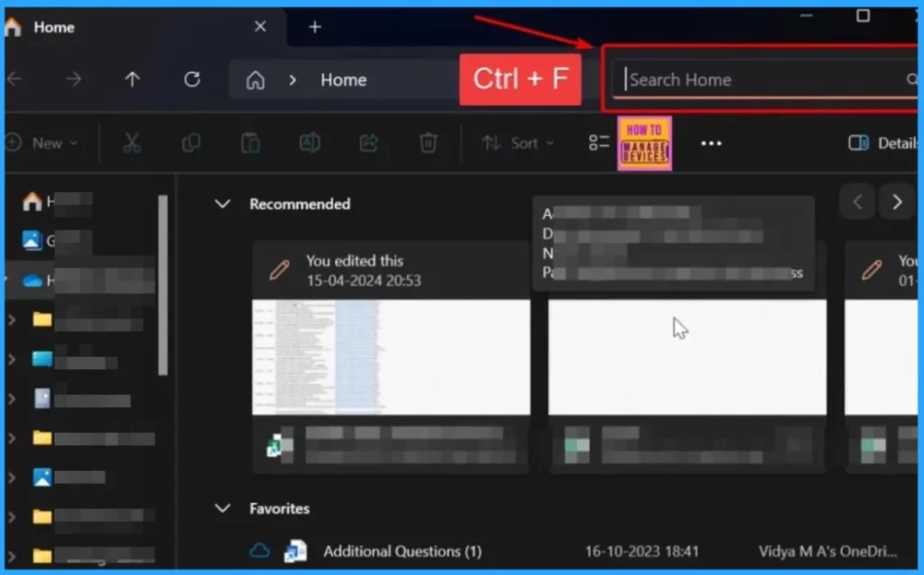Viewport: 924px width, 575px height.
Task: Open the second recommended file preview
Action: click(687, 357)
